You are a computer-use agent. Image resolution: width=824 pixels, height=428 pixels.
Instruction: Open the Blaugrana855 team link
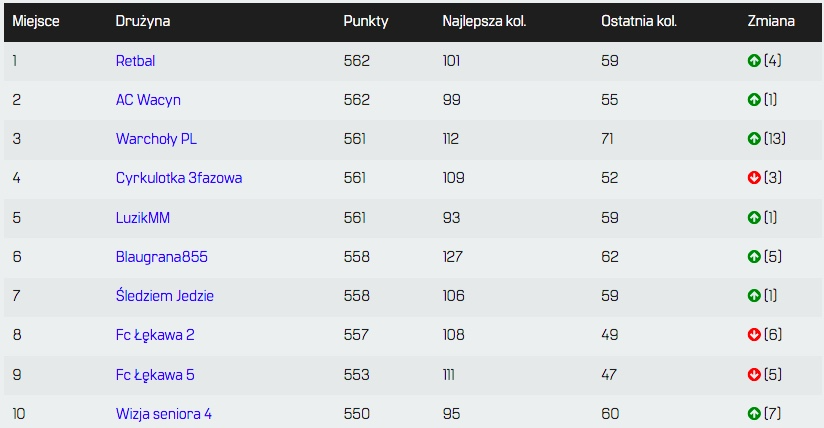[x=161, y=257]
